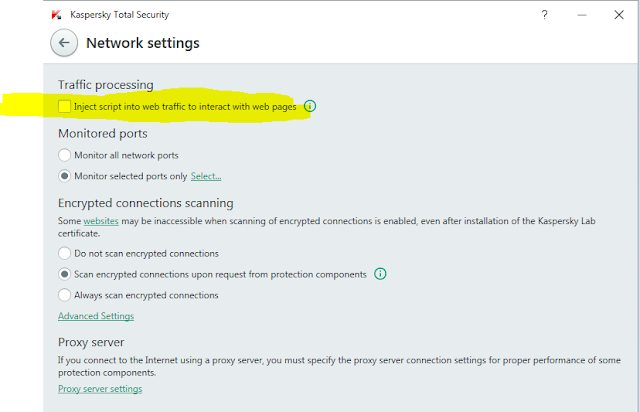Open the Select... ports link
The height and width of the screenshot is (412, 640).
pyautogui.click(x=206, y=177)
